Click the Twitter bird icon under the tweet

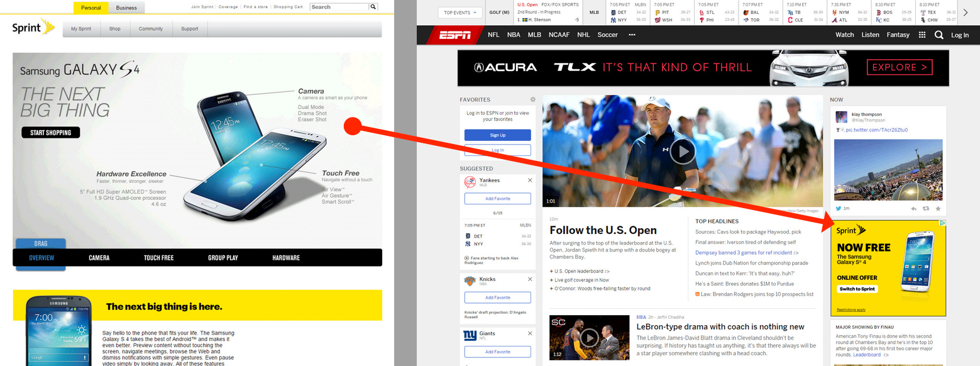[x=839, y=208]
